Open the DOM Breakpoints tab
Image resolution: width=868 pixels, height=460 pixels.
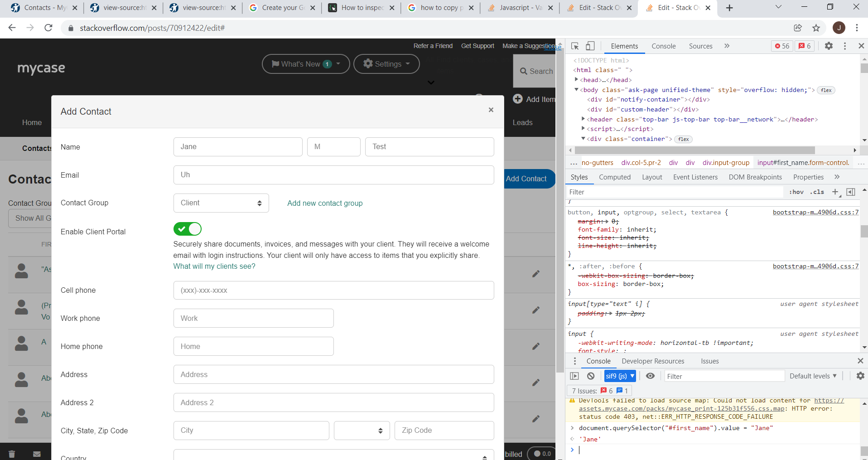point(755,177)
